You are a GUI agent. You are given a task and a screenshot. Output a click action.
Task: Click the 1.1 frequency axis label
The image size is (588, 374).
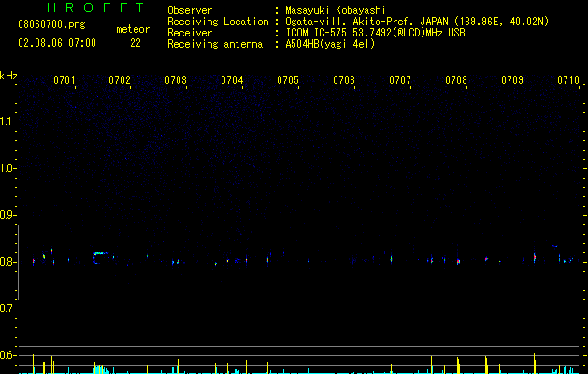click(x=7, y=122)
